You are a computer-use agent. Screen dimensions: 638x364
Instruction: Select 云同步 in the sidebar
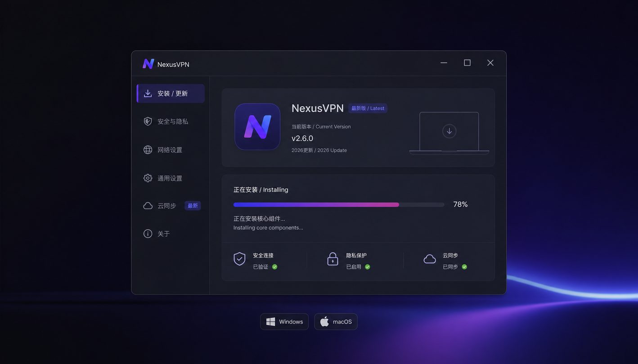click(x=171, y=206)
